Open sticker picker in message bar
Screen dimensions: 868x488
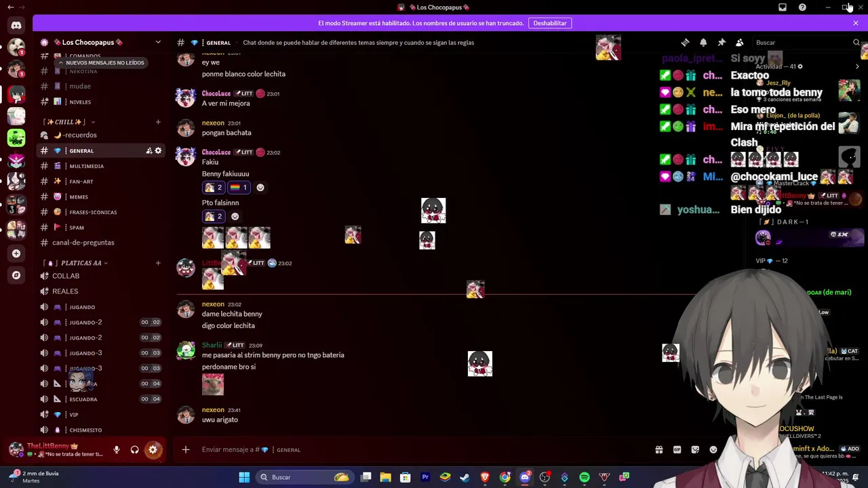coord(695,449)
